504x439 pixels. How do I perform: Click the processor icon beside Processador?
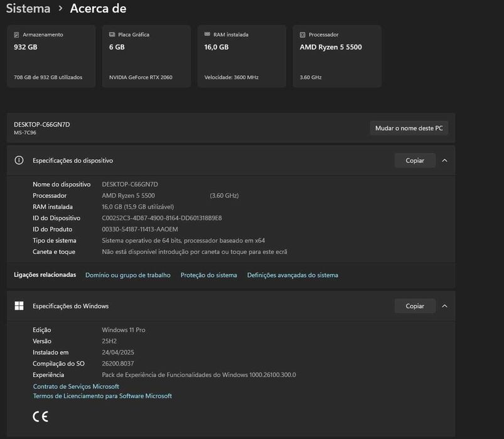303,34
